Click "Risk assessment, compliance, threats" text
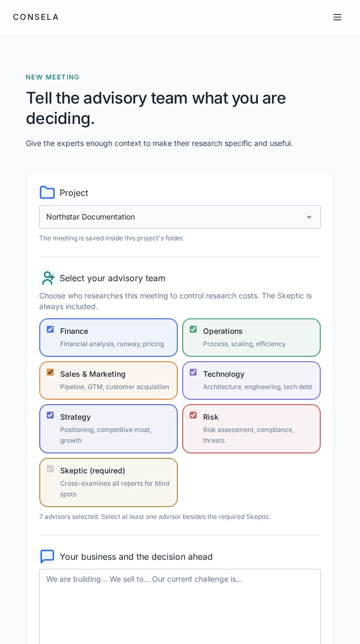This screenshot has width=360, height=644. tap(248, 435)
